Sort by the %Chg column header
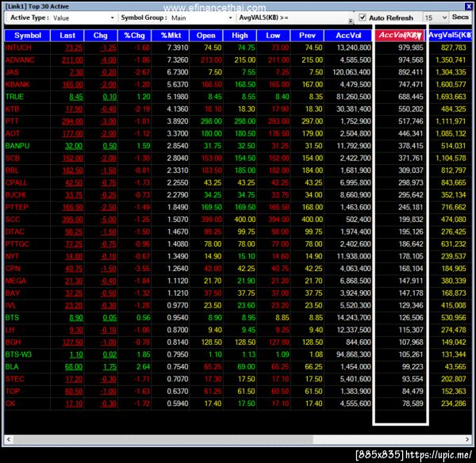 tap(134, 36)
